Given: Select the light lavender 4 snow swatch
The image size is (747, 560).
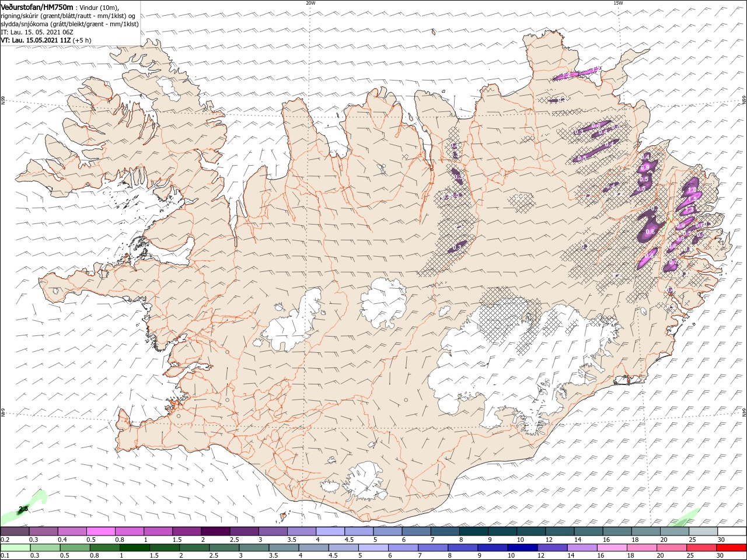Looking at the screenshot, I should [x=330, y=531].
